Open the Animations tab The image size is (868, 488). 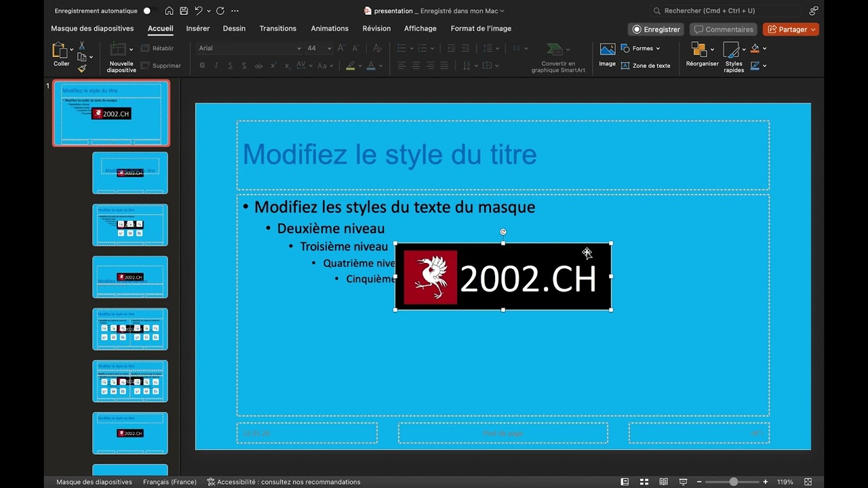(330, 28)
